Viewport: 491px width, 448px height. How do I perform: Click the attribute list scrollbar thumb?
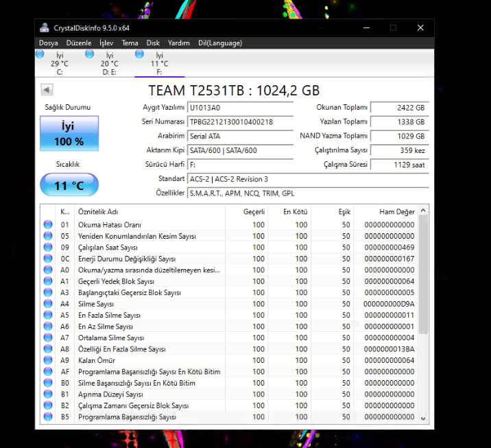pyautogui.click(x=423, y=274)
